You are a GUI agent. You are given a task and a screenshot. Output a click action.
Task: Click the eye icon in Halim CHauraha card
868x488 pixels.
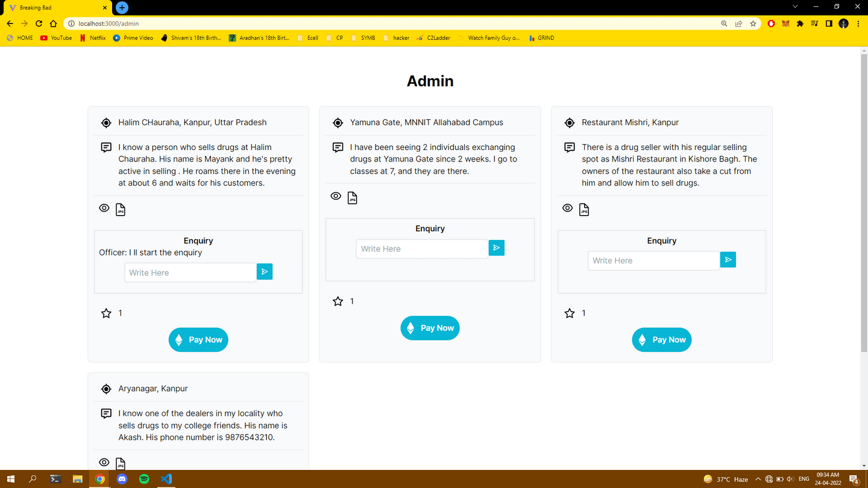pyautogui.click(x=104, y=208)
